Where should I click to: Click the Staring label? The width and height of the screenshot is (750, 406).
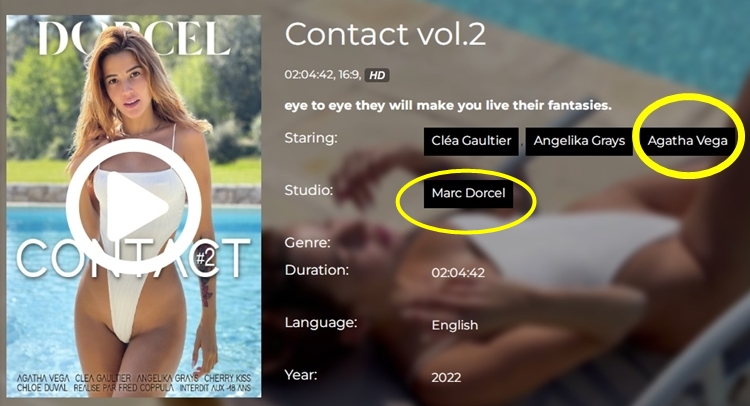click(311, 138)
